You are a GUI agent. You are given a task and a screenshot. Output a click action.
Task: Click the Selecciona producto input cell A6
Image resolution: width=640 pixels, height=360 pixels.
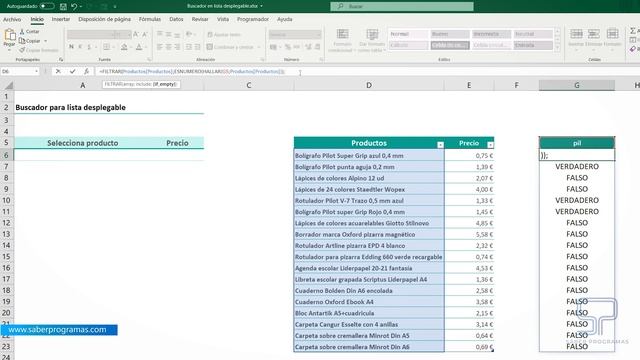[82, 155]
